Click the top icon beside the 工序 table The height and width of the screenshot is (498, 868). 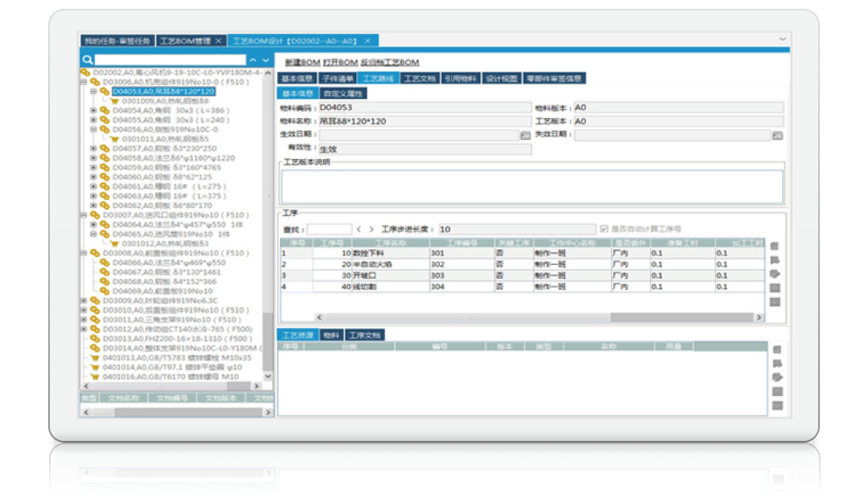(775, 246)
